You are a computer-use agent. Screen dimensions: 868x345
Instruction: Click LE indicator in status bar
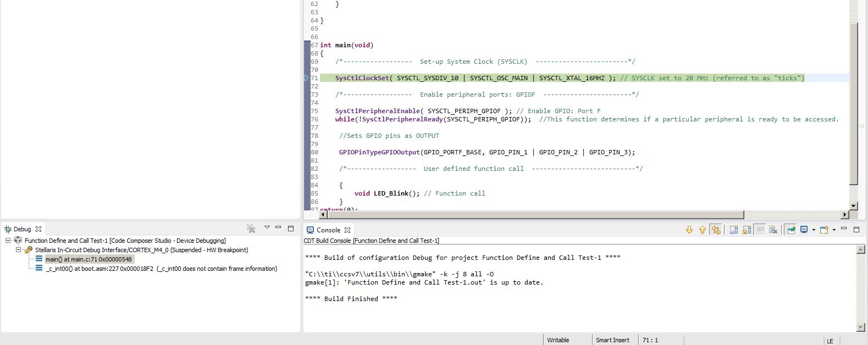coord(830,341)
